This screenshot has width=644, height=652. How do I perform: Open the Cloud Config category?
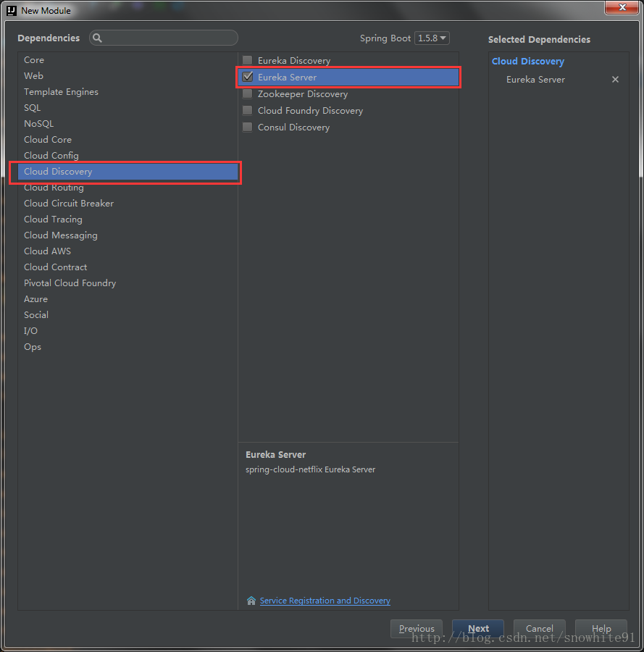[x=127, y=155]
